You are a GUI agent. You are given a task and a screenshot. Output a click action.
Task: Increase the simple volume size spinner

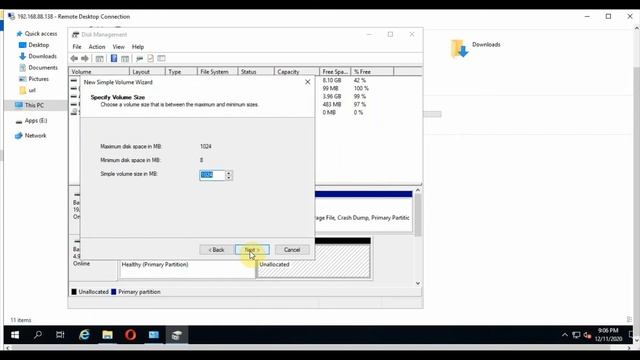(229, 173)
